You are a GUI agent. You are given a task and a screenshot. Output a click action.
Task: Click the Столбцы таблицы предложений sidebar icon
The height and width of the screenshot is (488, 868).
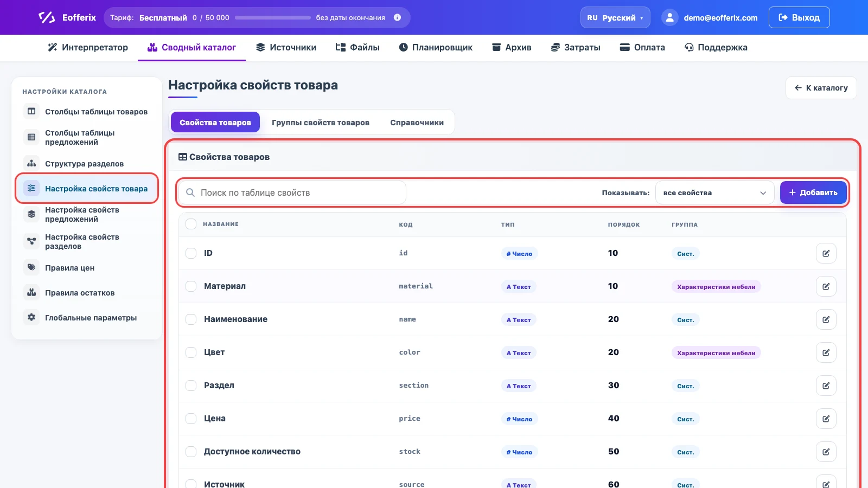(x=31, y=137)
